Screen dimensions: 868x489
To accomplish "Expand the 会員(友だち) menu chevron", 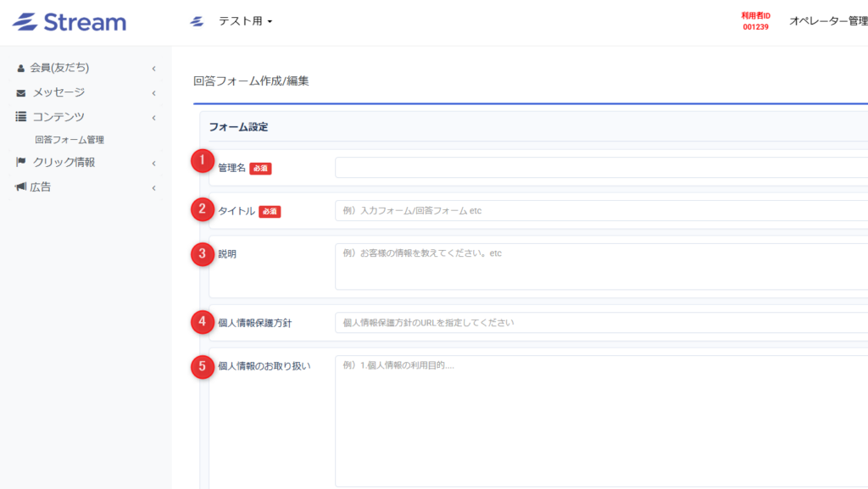I will [154, 69].
